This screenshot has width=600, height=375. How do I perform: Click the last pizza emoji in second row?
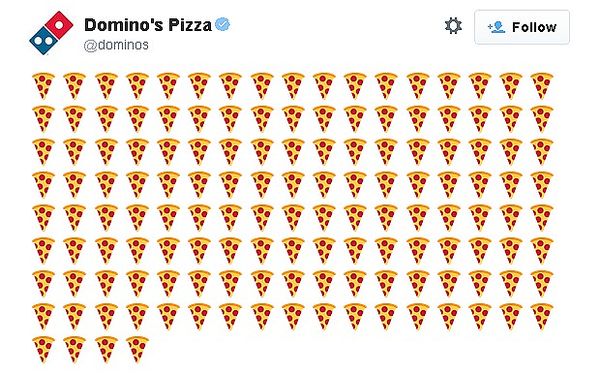pyautogui.click(x=541, y=119)
